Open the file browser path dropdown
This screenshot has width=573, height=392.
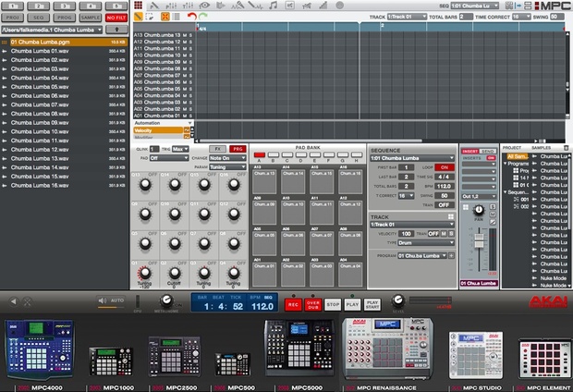52,30
